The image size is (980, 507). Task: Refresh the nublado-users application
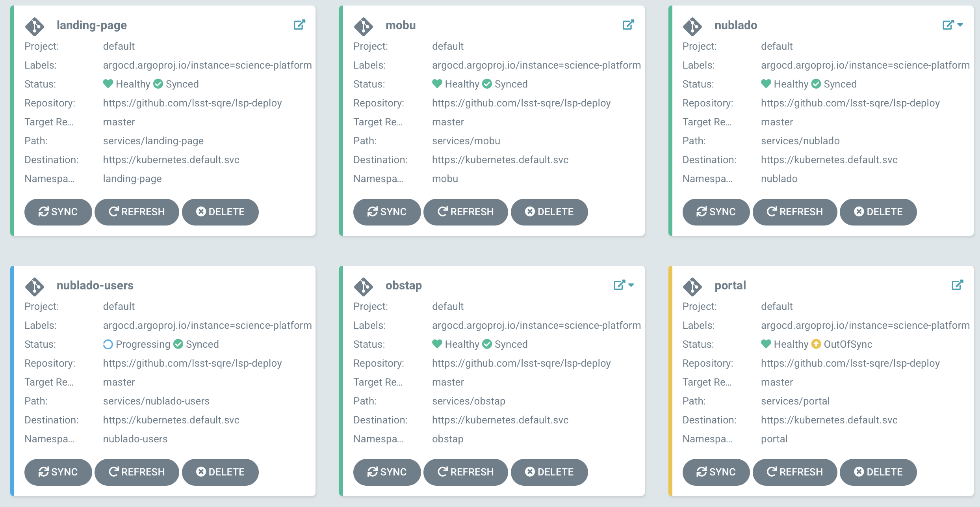(137, 472)
